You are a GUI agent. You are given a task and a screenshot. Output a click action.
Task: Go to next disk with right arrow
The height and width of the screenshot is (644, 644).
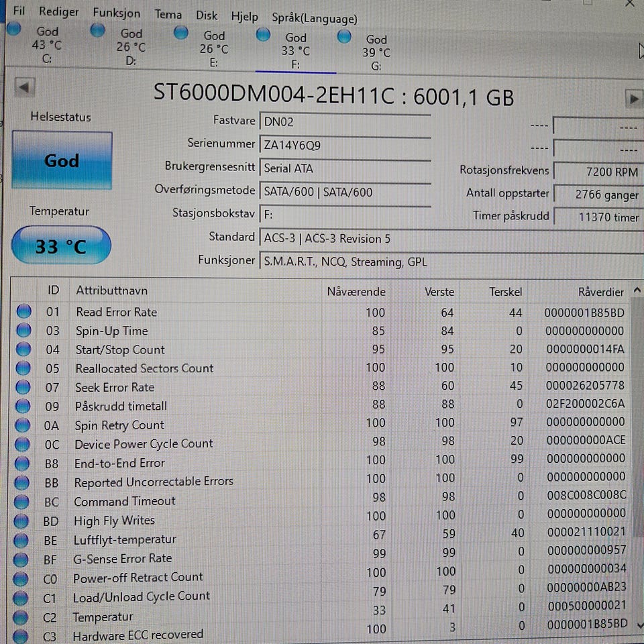(633, 98)
